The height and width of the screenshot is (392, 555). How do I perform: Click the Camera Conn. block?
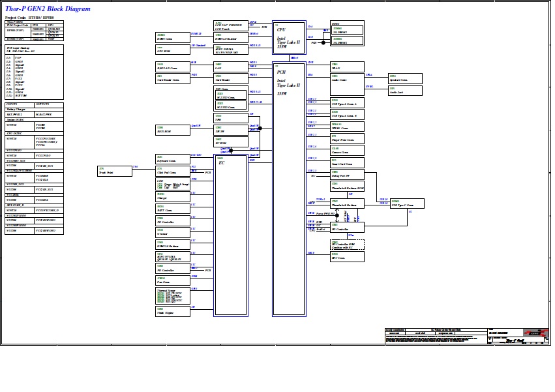pyautogui.click(x=347, y=151)
